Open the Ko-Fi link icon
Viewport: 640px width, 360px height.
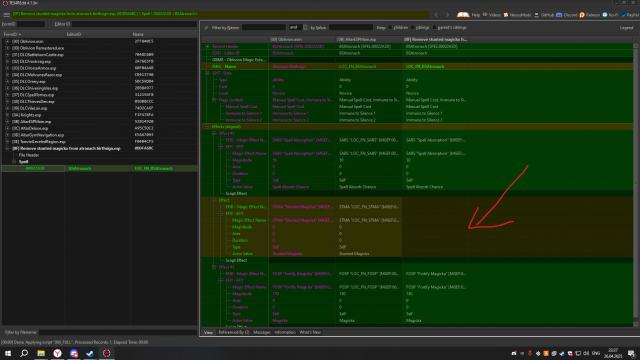pyautogui.click(x=605, y=15)
